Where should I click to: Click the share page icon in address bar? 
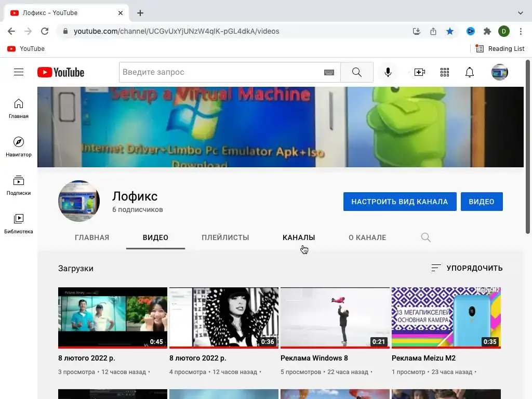tap(433, 31)
